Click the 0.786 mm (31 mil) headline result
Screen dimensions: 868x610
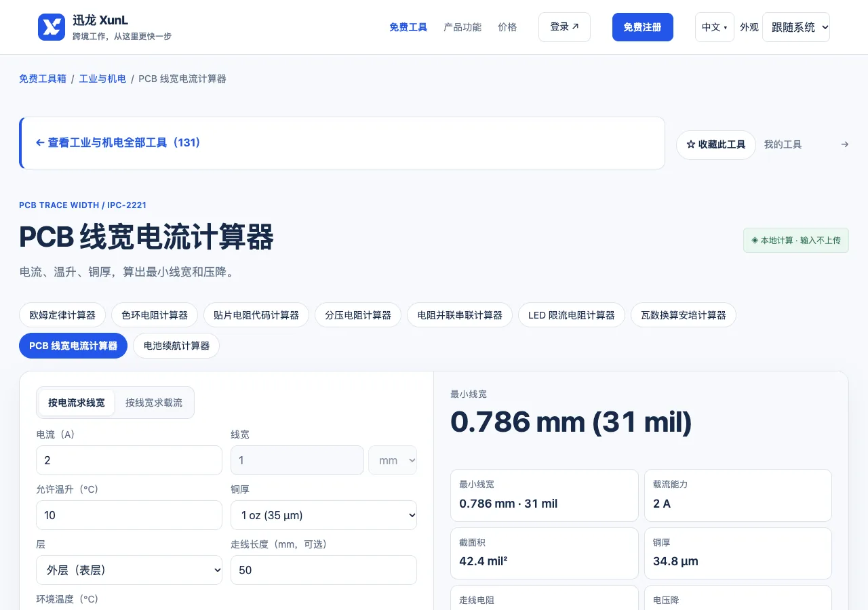click(571, 422)
